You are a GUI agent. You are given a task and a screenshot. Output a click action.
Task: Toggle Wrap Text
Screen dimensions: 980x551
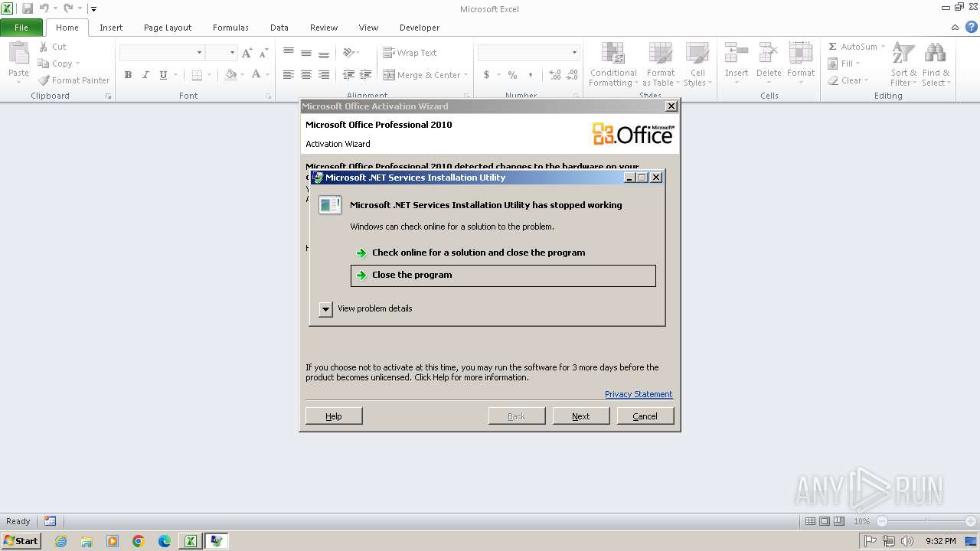[x=410, y=53]
